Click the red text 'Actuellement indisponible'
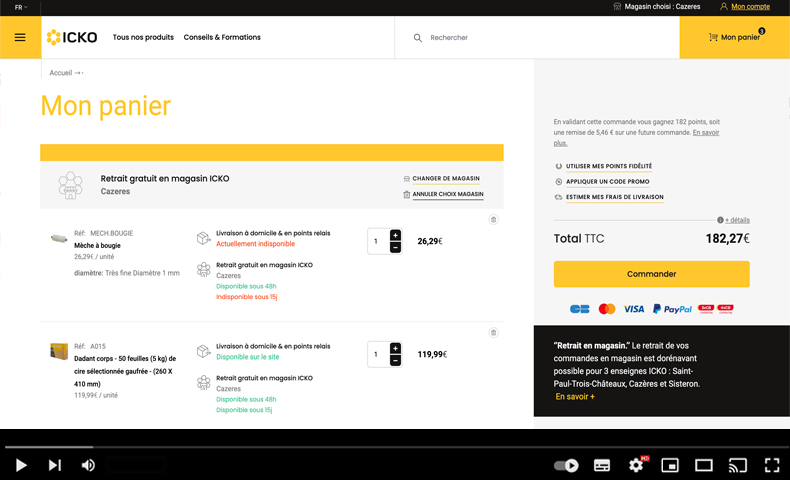This screenshot has height=480, width=790. click(255, 244)
